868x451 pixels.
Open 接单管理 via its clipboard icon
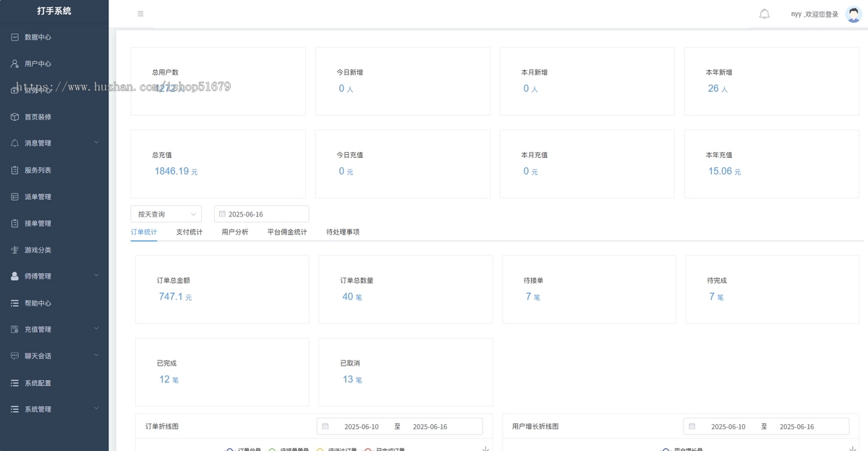tap(14, 223)
